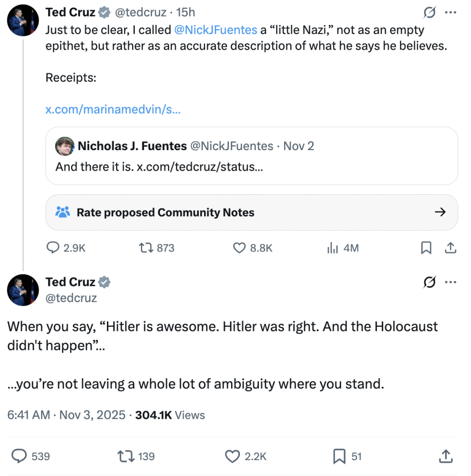Click Ted Cruz's avatar on the top tweet

(23, 20)
